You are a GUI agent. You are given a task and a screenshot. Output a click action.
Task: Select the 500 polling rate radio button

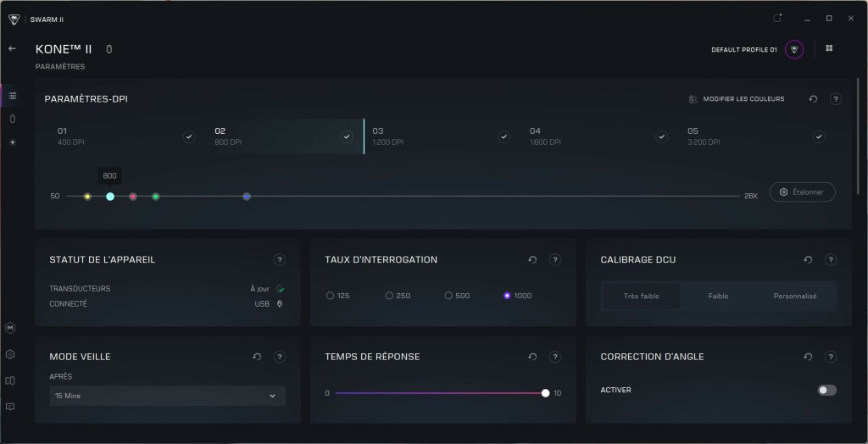coord(448,296)
